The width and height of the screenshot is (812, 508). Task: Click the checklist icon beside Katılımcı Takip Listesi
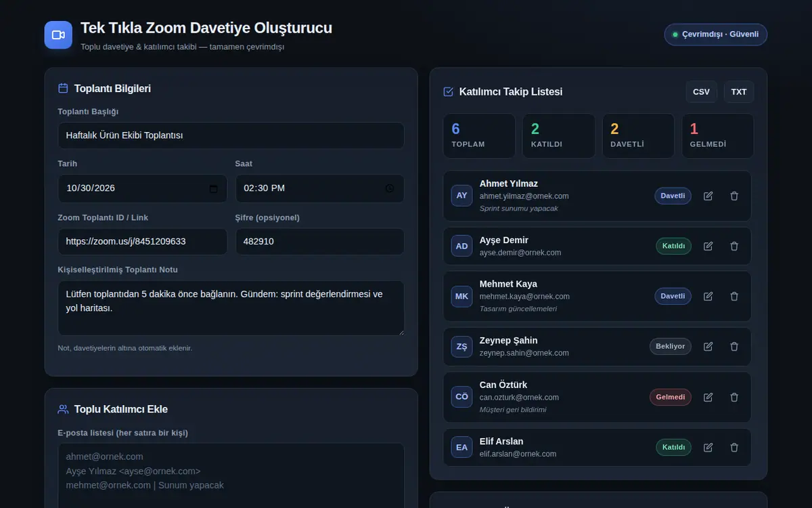pos(448,91)
